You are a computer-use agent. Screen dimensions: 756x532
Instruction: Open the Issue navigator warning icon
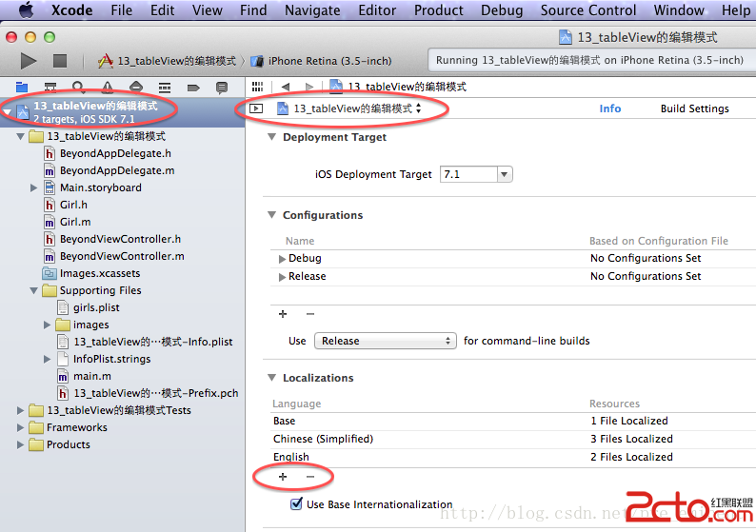click(x=108, y=88)
